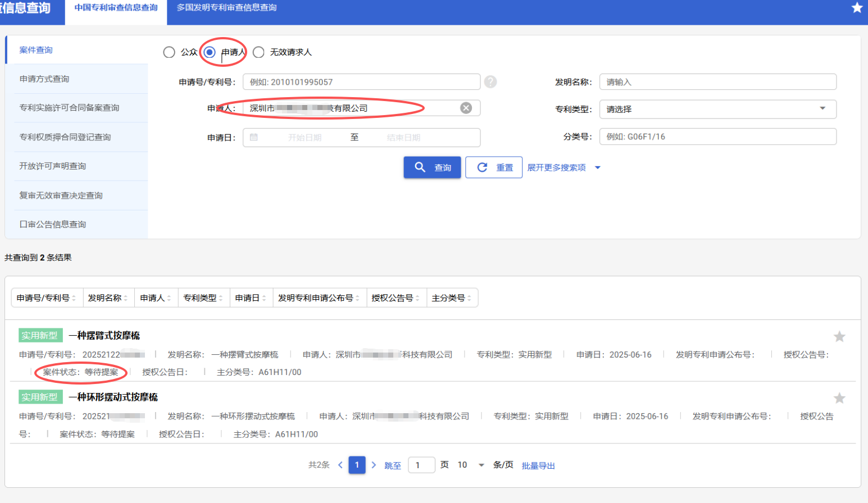Clear the applicant name using the X icon

point(466,108)
